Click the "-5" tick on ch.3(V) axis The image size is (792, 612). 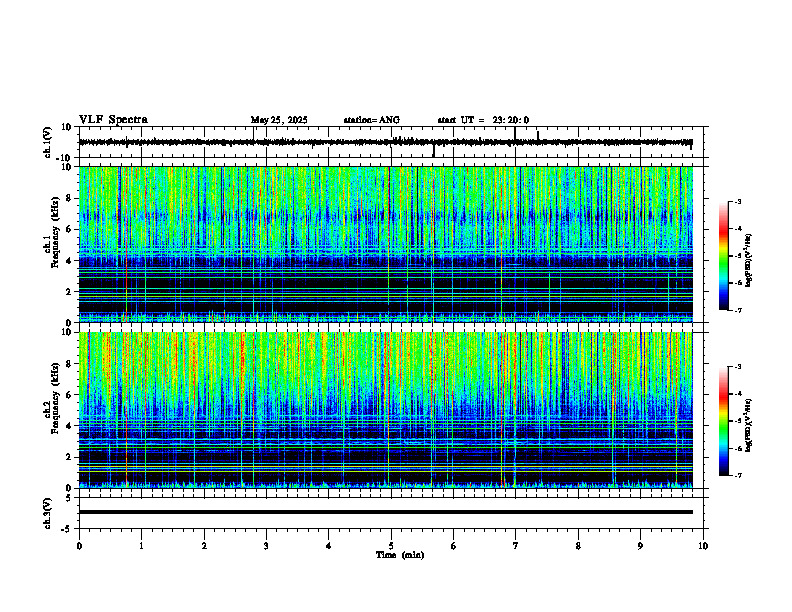(x=68, y=529)
